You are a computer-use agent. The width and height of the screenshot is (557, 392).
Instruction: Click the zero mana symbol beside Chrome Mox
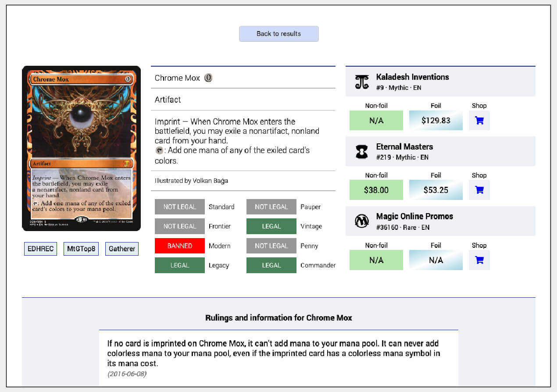coord(208,78)
